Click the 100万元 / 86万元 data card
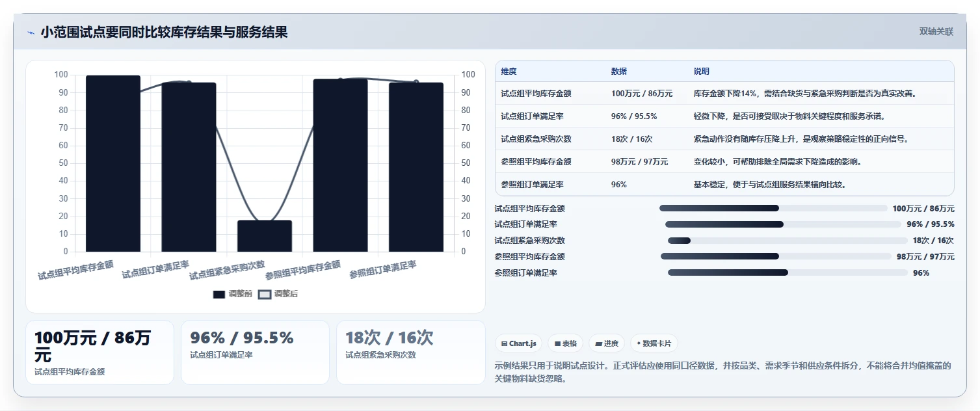This screenshot has height=411, width=980. pyautogui.click(x=99, y=352)
